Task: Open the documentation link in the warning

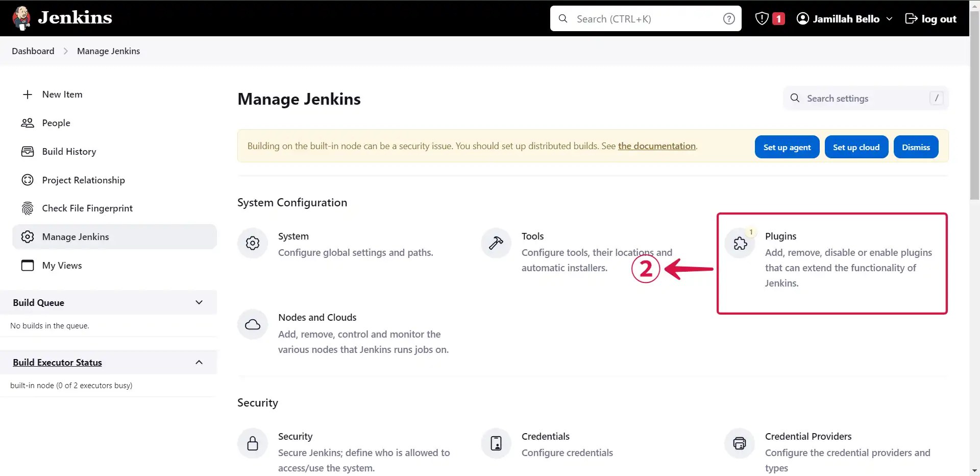Action: click(656, 146)
